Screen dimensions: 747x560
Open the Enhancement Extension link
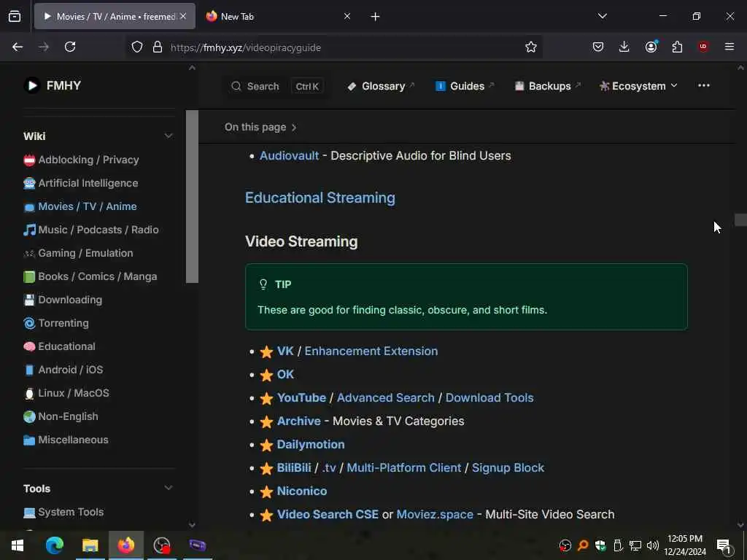(x=371, y=351)
